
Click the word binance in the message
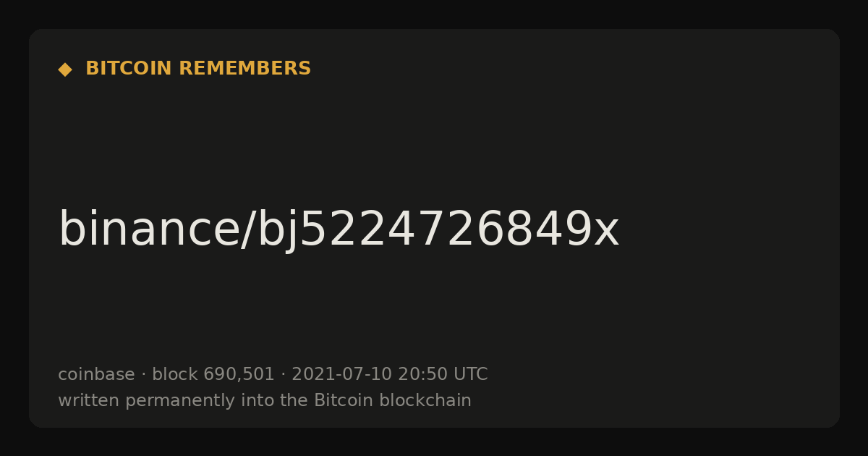pyautogui.click(x=148, y=230)
